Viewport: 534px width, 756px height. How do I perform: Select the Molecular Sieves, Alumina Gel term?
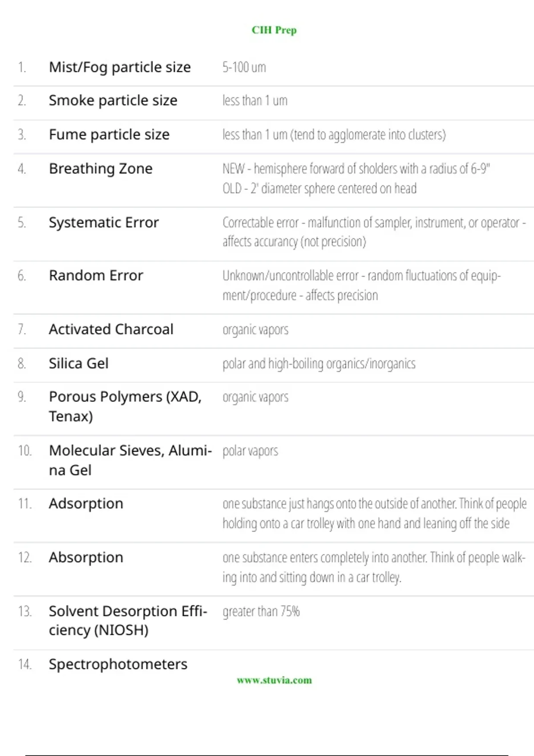(x=130, y=460)
